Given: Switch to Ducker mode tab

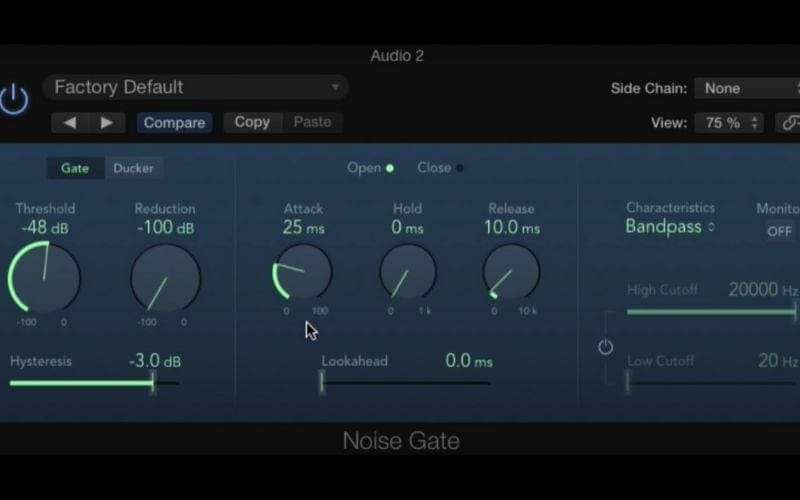Looking at the screenshot, I should point(133,168).
